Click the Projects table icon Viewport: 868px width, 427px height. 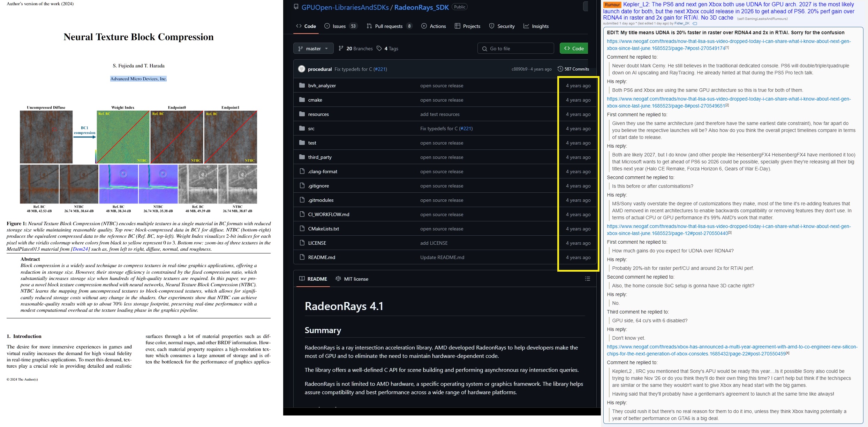click(458, 26)
